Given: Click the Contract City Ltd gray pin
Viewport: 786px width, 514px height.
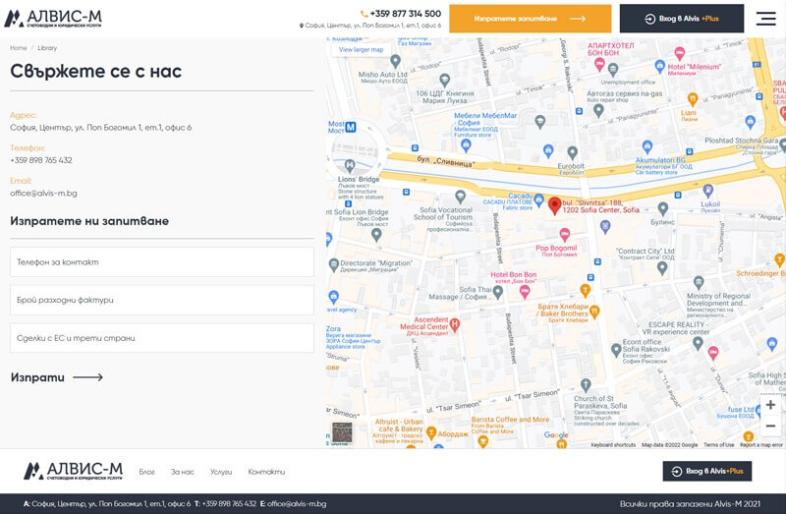Looking at the screenshot, I should (x=662, y=268).
